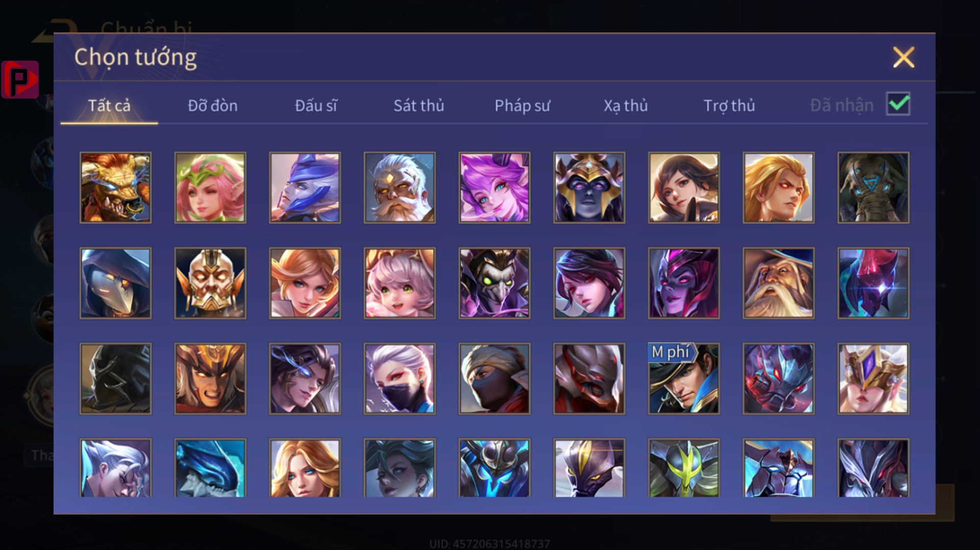Close the Chọn tướng dialog
Screen dimensions: 980x550
(903, 57)
